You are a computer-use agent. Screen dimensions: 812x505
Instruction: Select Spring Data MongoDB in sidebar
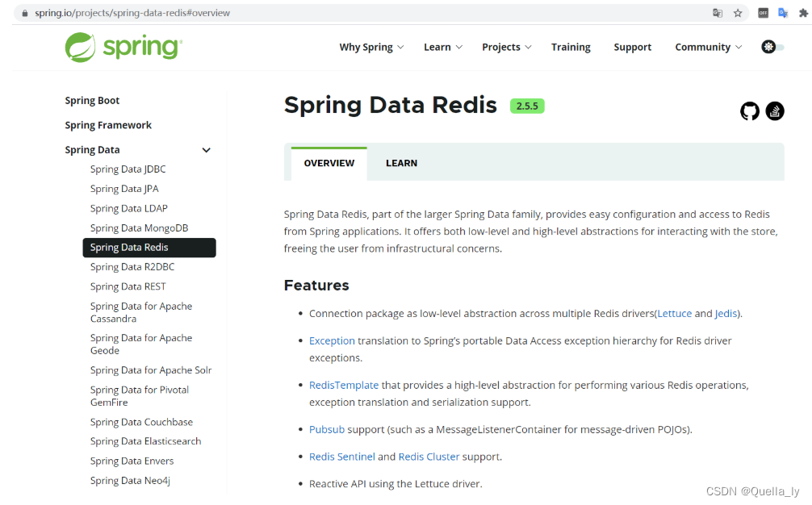pos(139,228)
